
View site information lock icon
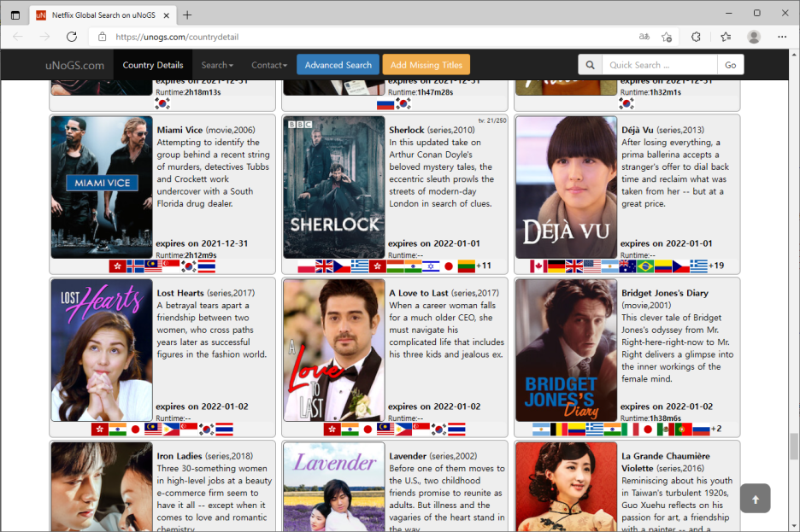point(102,37)
